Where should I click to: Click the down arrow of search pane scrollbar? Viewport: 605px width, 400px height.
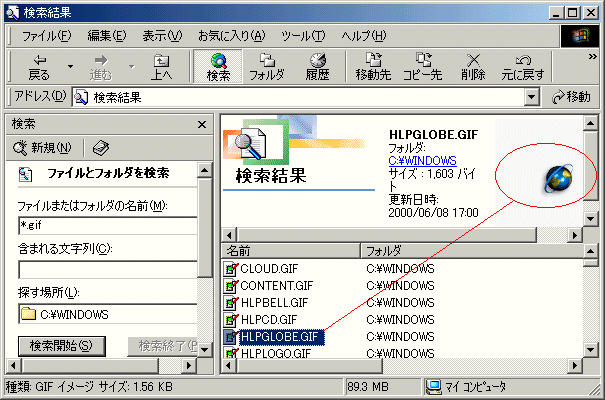[204, 349]
